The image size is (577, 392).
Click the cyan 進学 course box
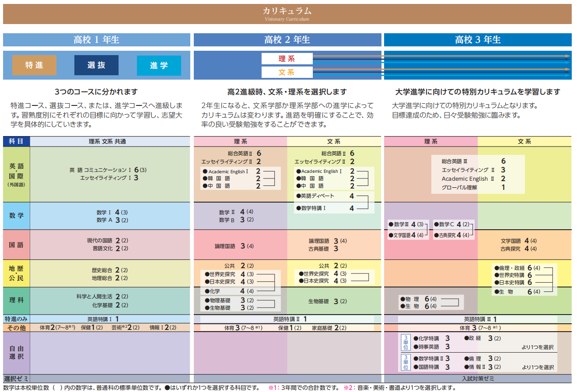click(159, 65)
